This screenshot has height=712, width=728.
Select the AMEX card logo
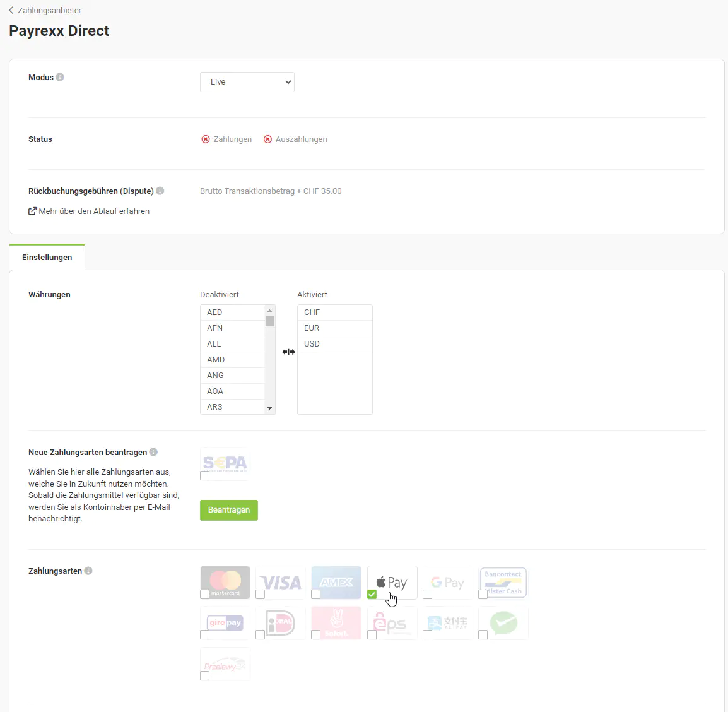point(336,582)
